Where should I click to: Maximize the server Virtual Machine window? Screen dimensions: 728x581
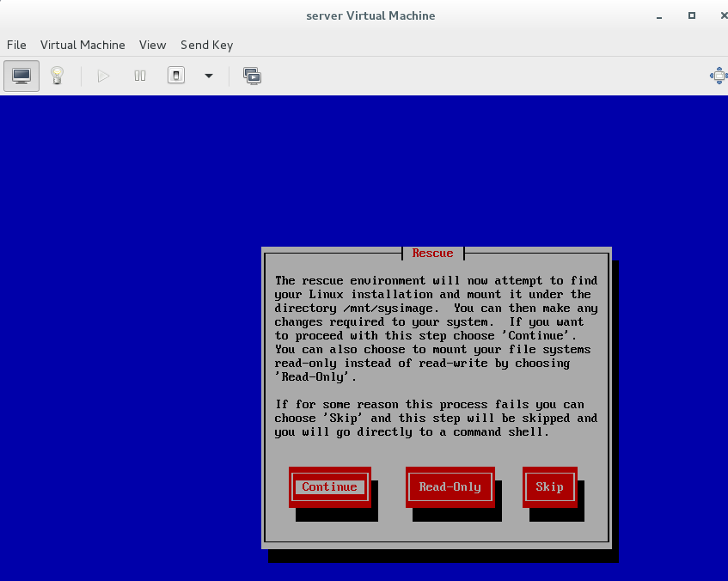tap(692, 15)
